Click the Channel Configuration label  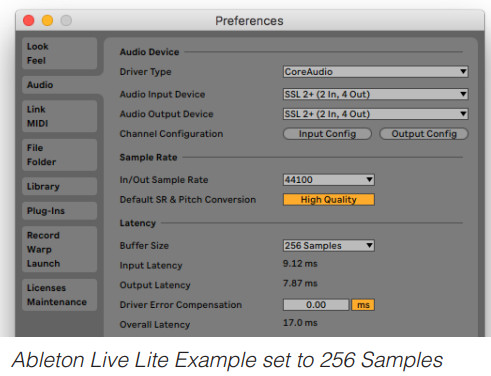(x=171, y=134)
